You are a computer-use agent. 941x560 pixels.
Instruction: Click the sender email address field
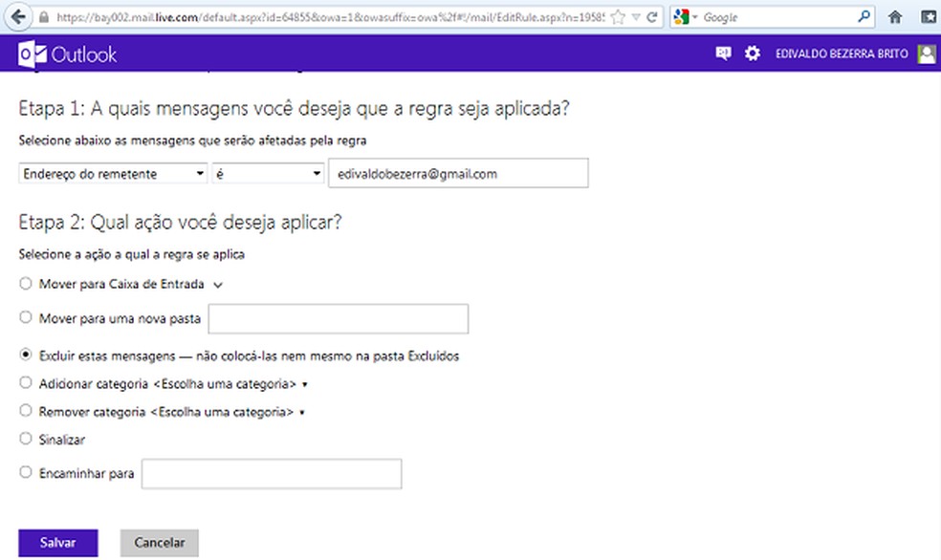(x=458, y=173)
